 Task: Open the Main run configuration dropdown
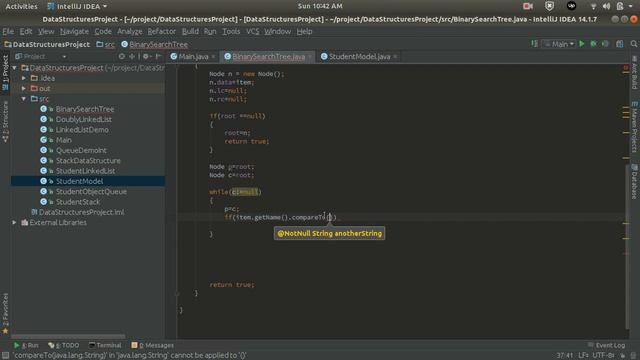point(559,44)
